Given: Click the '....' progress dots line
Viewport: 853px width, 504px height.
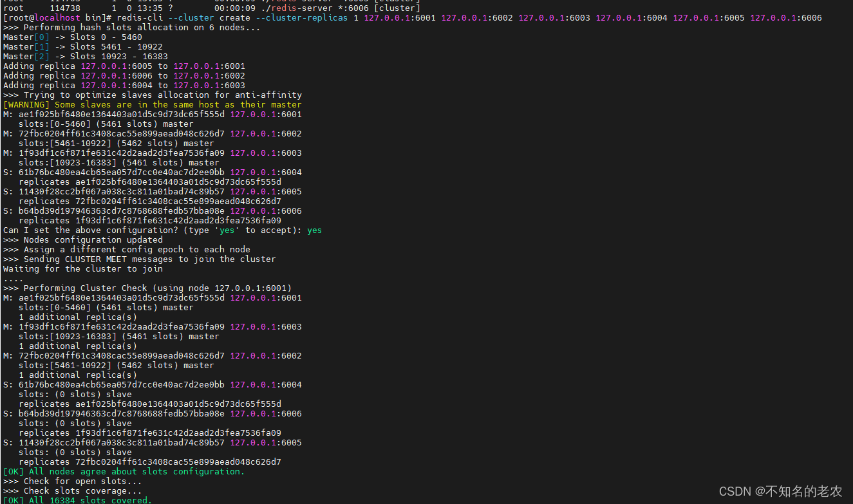Looking at the screenshot, I should click(13, 279).
